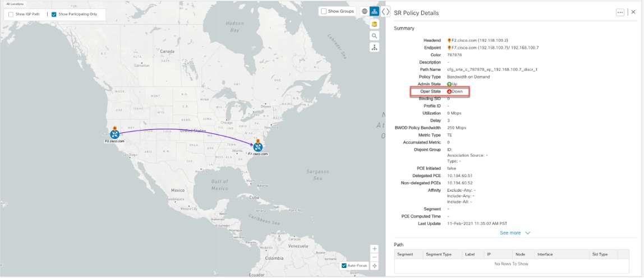This screenshot has width=644, height=278.
Task: Select the logical topology view icon
Action: (374, 11)
